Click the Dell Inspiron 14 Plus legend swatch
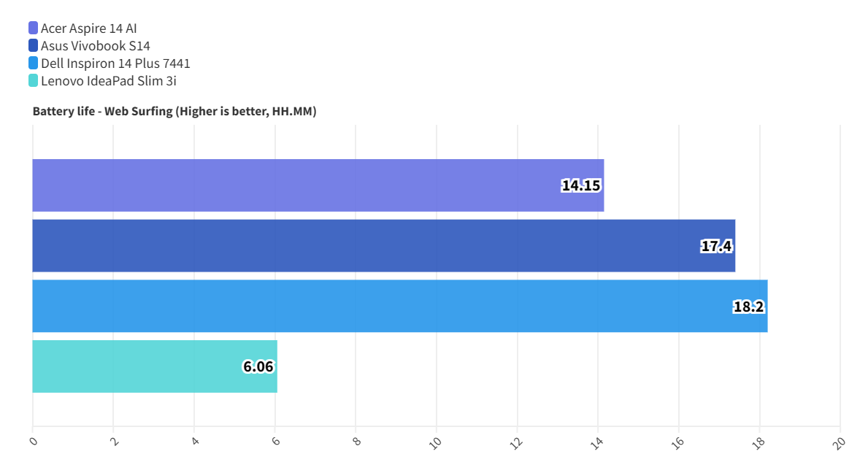The height and width of the screenshot is (465, 868). (34, 64)
